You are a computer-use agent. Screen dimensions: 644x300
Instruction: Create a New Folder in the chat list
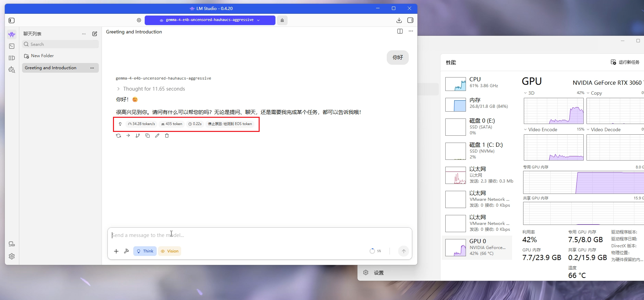(x=39, y=56)
